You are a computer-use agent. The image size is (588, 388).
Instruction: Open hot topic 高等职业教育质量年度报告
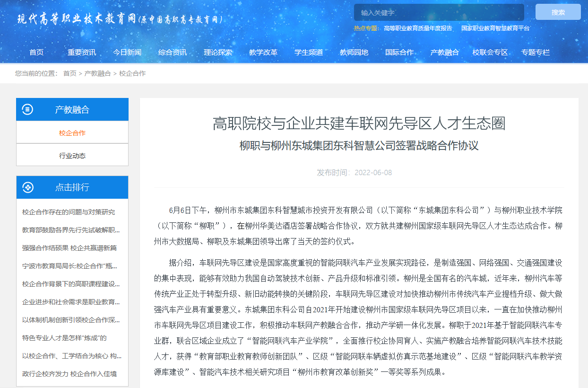(x=418, y=28)
